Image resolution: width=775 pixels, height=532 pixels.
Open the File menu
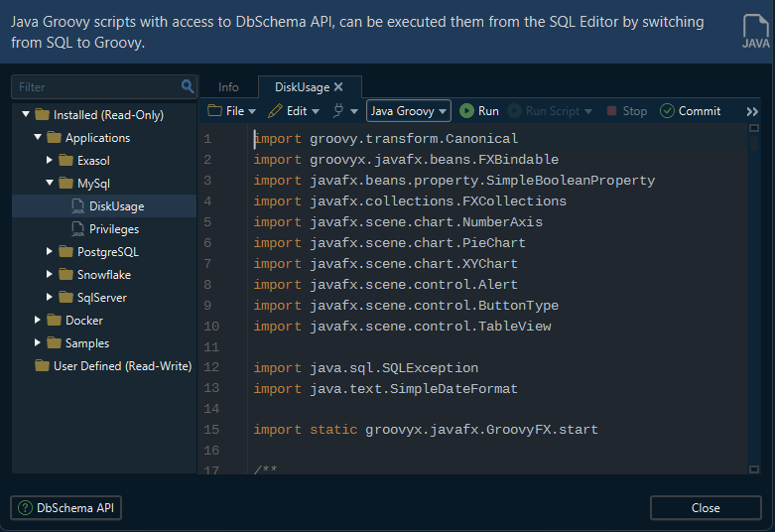click(232, 111)
